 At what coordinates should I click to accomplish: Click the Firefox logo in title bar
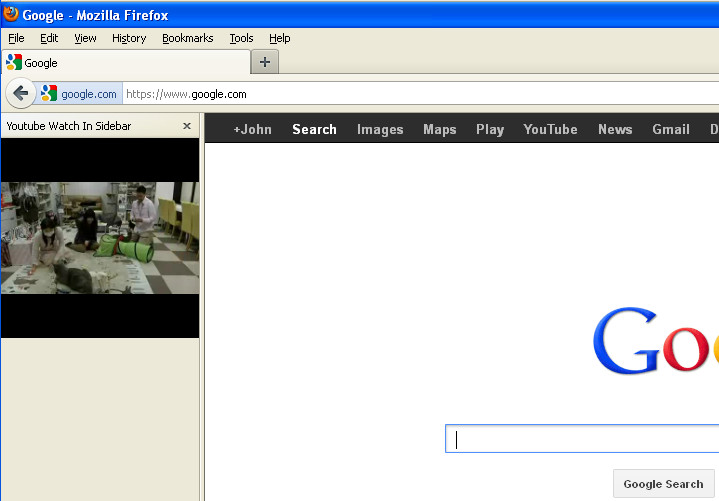(x=11, y=14)
